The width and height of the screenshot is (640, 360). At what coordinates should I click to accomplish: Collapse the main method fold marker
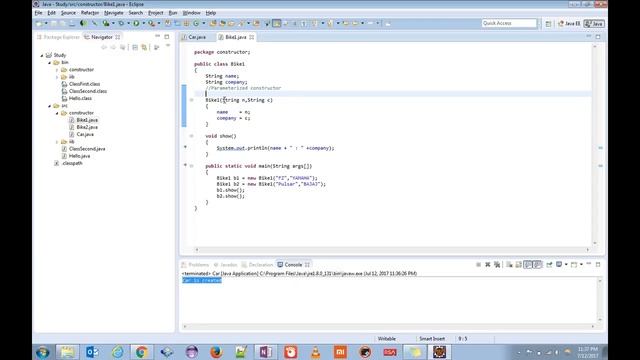(191, 166)
